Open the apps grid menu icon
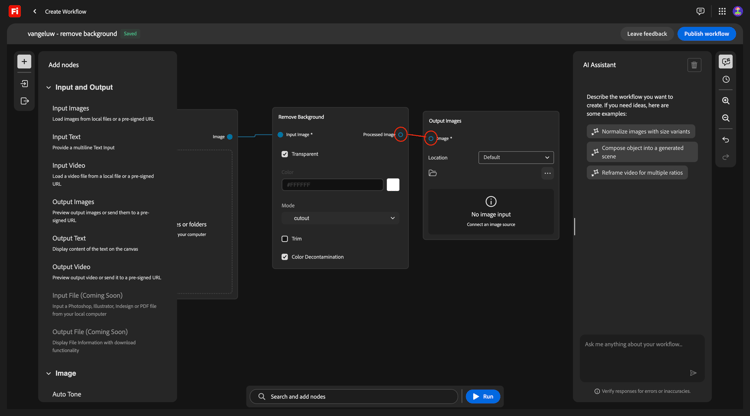Viewport: 750px width, 416px height. (x=722, y=11)
